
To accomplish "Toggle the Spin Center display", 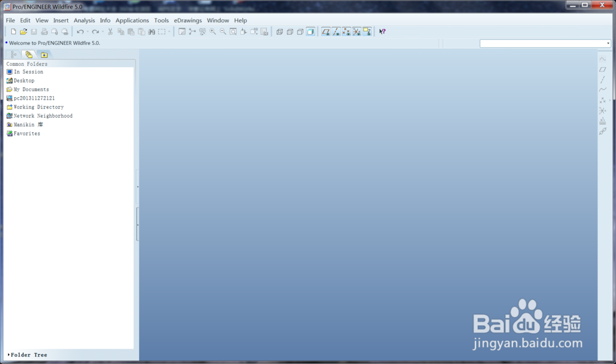I will 192,32.
